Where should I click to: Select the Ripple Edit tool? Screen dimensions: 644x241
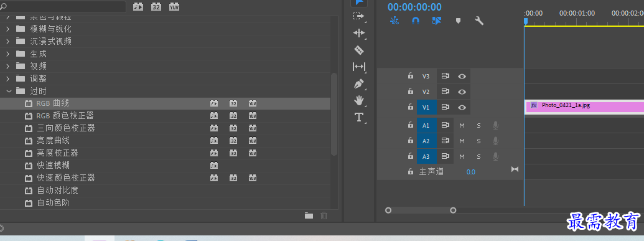click(358, 33)
